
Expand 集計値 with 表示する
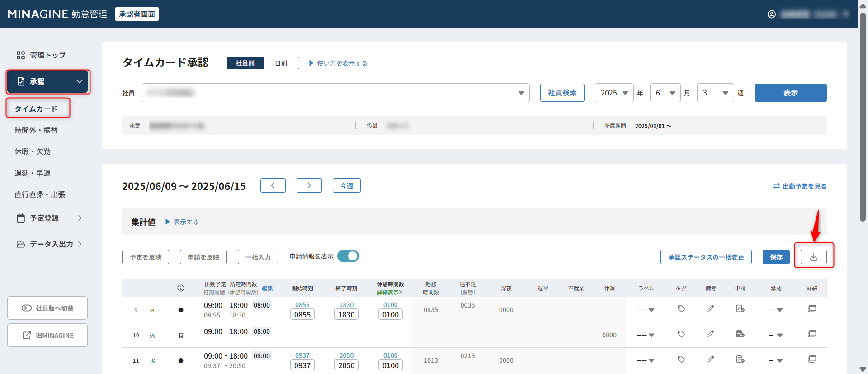coord(182,222)
